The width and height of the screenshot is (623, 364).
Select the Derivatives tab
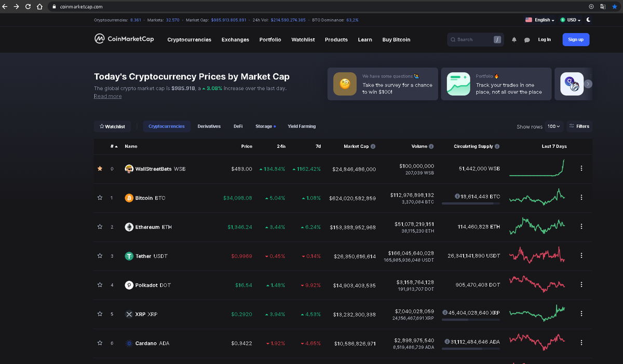(209, 126)
